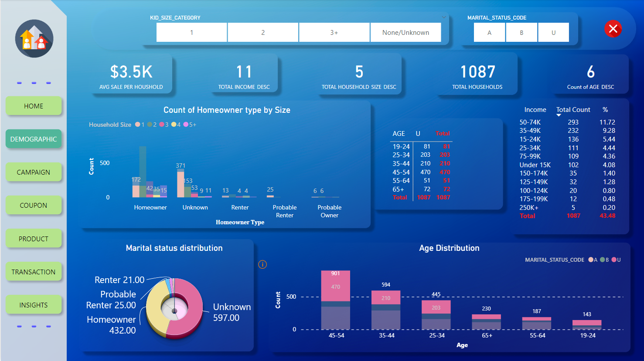Viewport: 644px width, 361px height.
Task: Click marital status legend marker U
Action: (614, 260)
